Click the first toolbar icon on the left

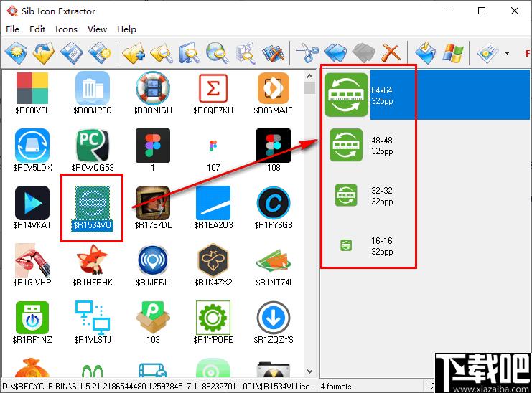point(16,52)
